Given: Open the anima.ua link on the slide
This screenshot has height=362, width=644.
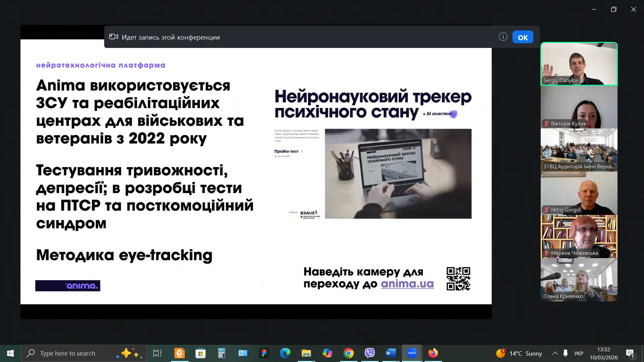Looking at the screenshot, I should click(x=407, y=284).
